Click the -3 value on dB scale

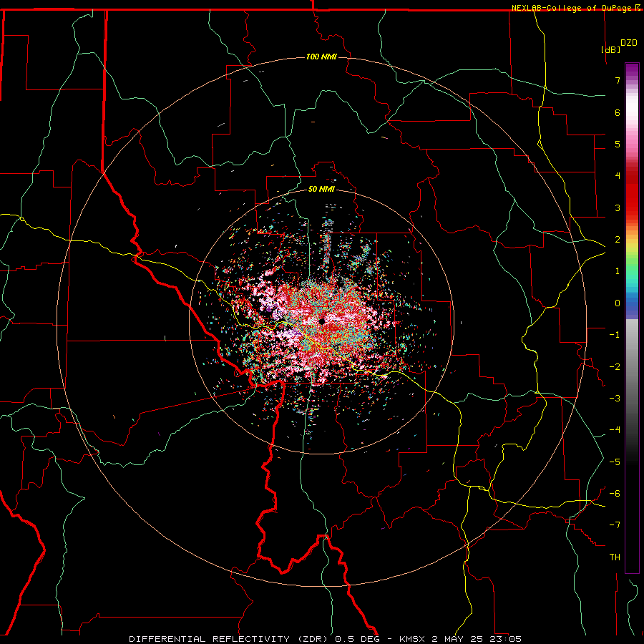[x=615, y=398]
